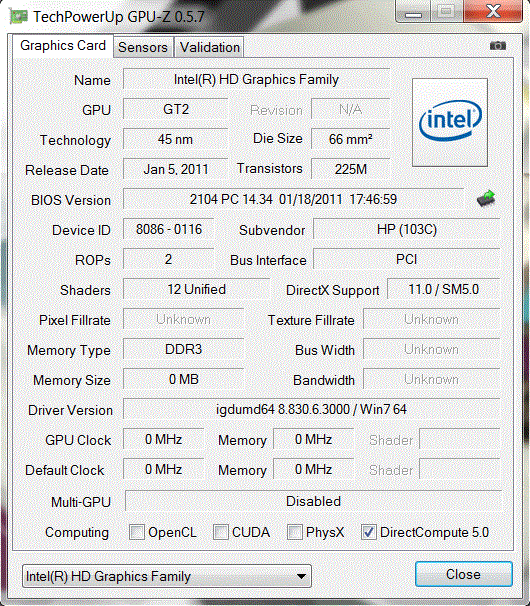
Task: Click the Die Size value 66 mm²
Action: coord(351,139)
